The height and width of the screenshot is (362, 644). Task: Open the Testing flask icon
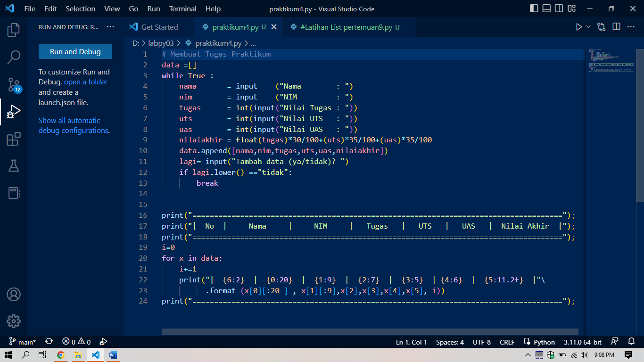pyautogui.click(x=14, y=166)
